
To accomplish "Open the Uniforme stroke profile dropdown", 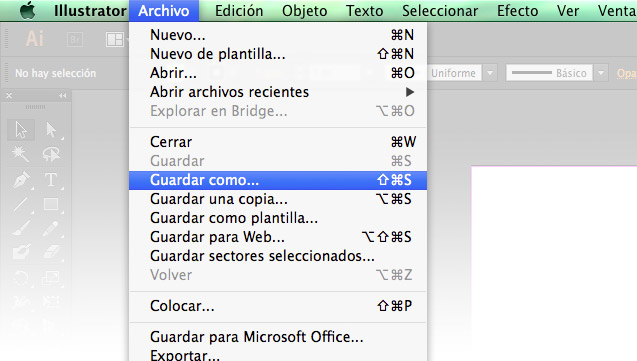I will [x=490, y=73].
